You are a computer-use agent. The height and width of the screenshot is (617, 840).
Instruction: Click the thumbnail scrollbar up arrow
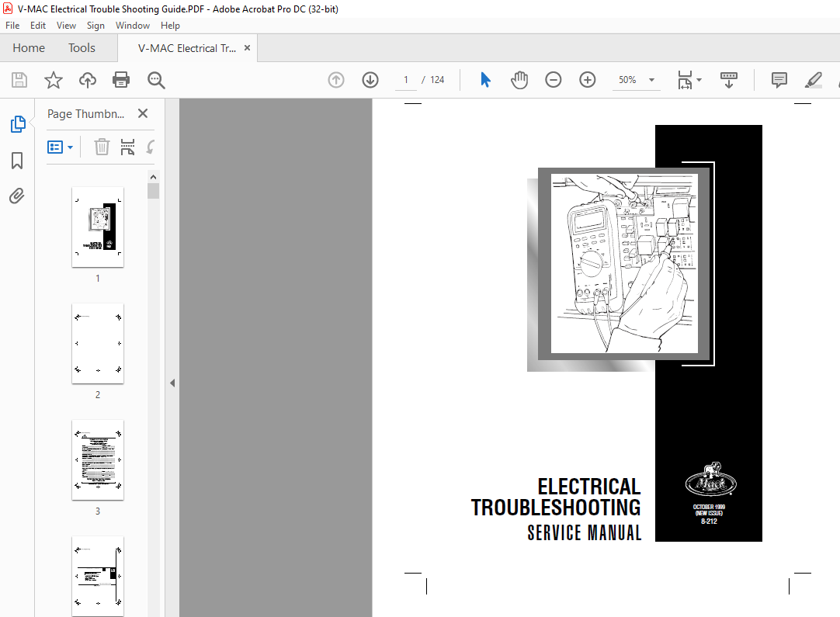coord(153,177)
